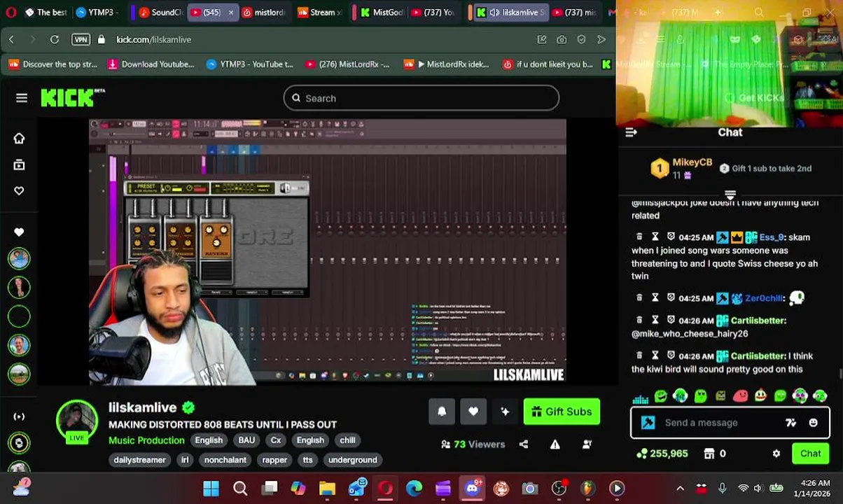Viewport: 843px width, 504px height.
Task: Open Following heart outline in sidebar
Action: (19, 190)
